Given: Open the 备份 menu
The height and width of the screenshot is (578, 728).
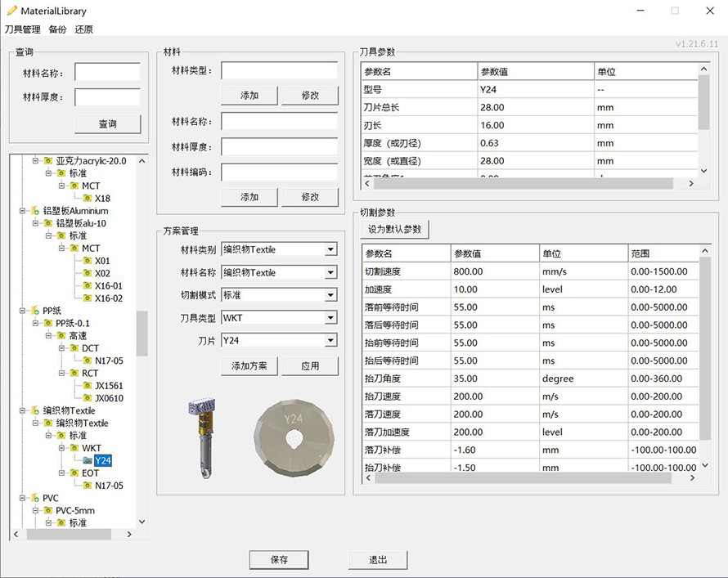Looking at the screenshot, I should click(57, 29).
